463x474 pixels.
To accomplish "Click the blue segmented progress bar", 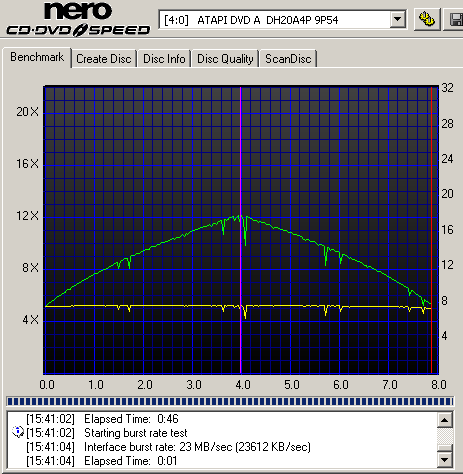I will coord(230,401).
